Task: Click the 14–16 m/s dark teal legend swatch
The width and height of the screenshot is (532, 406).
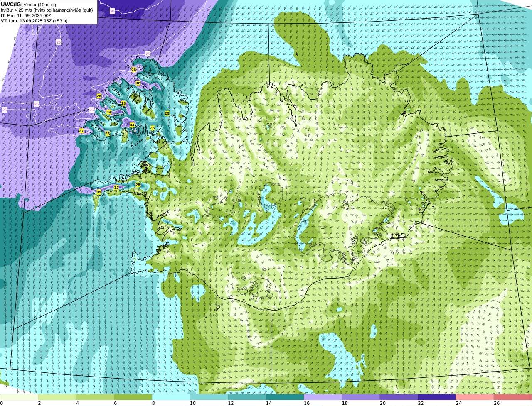Action: 285,397
